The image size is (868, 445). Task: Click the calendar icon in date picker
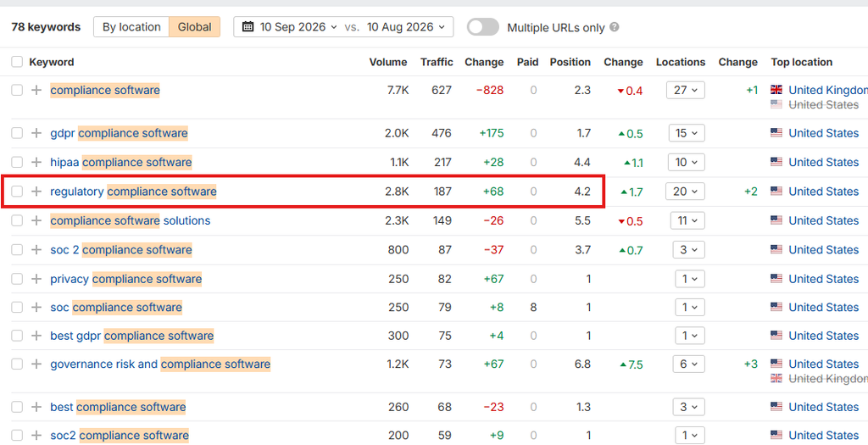pos(248,26)
